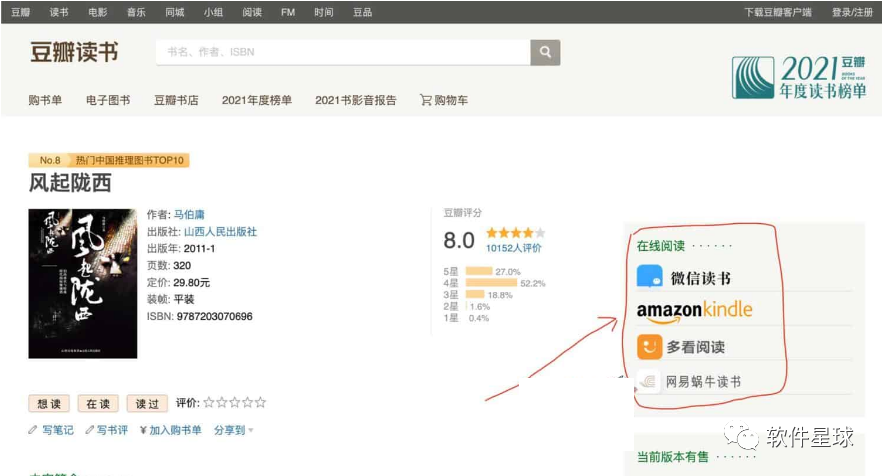Click the No.8 ranking label
Image resolution: width=882 pixels, height=476 pixels.
pos(50,160)
